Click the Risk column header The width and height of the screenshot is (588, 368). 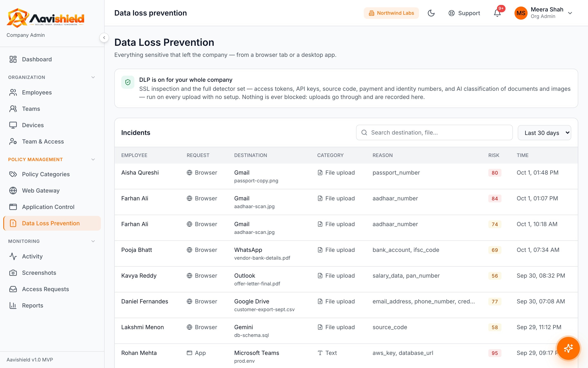(x=494, y=155)
